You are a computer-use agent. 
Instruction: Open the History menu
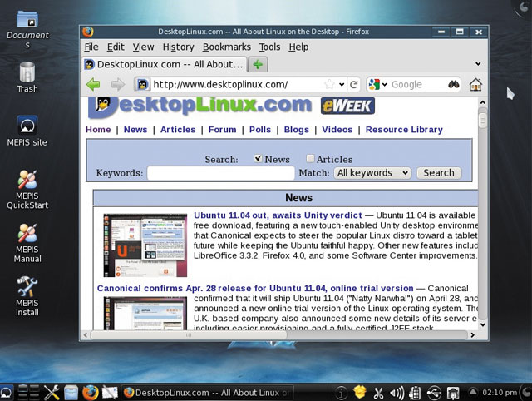[178, 47]
